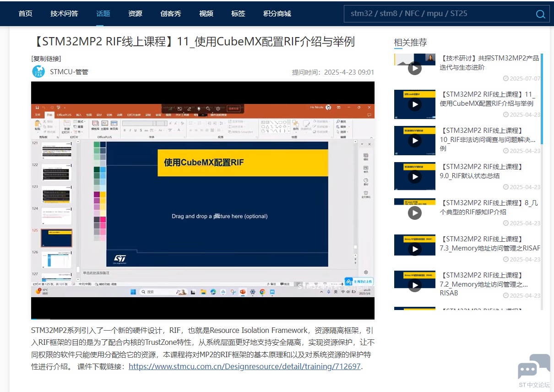Open the stmcu.com.cn courseware download link

click(244, 367)
